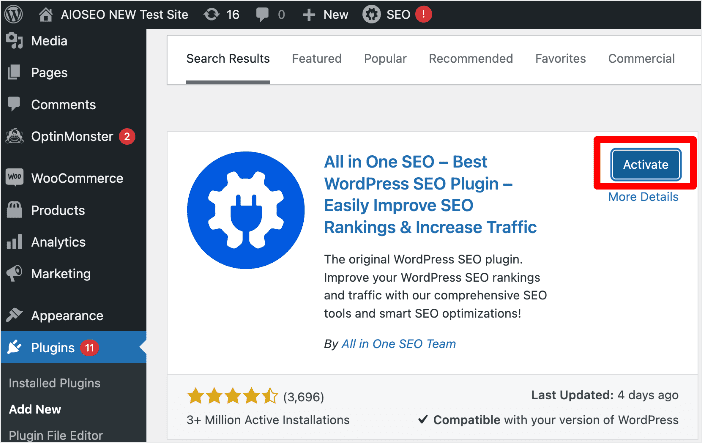Open WooCommerce in the sidebar
702x443 pixels.
(x=77, y=178)
